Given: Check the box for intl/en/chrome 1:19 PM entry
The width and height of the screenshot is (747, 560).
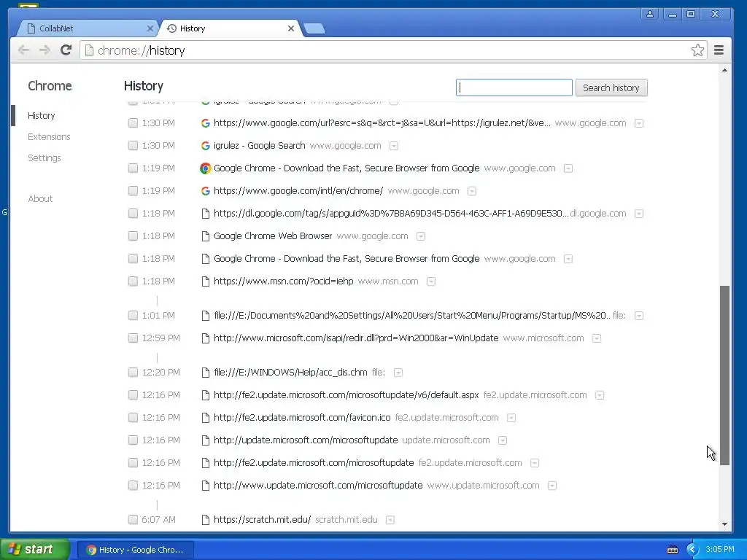Looking at the screenshot, I should tap(133, 190).
